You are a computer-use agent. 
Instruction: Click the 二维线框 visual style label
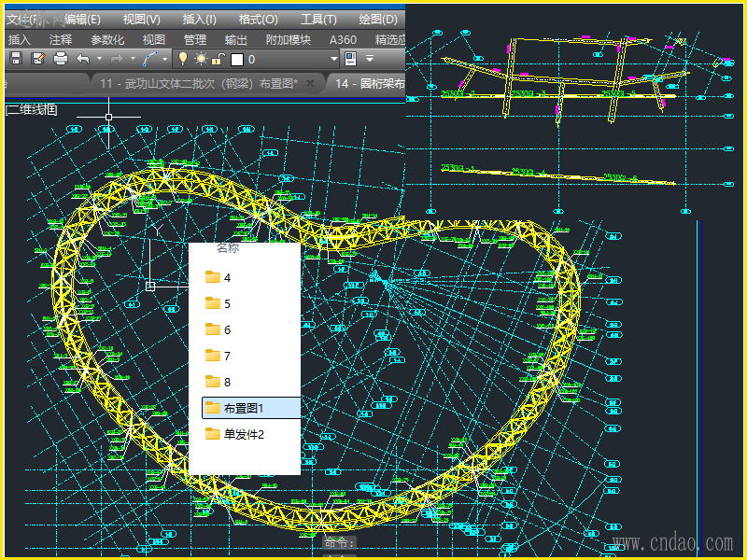[32, 110]
